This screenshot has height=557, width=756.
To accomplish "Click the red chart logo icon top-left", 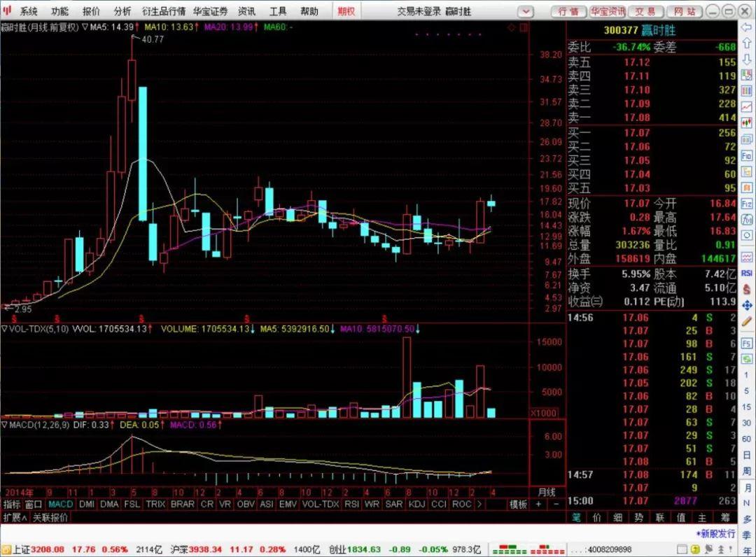I will [x=7, y=10].
